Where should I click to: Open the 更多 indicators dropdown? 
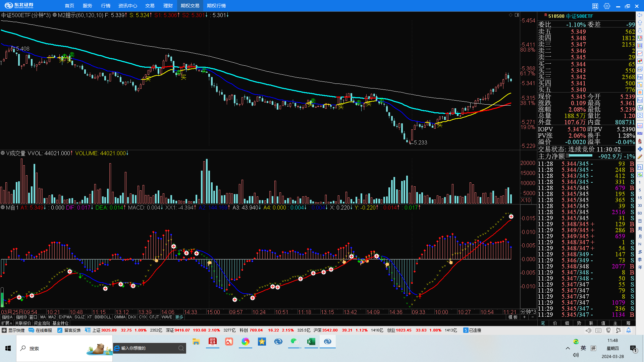pyautogui.click(x=179, y=317)
